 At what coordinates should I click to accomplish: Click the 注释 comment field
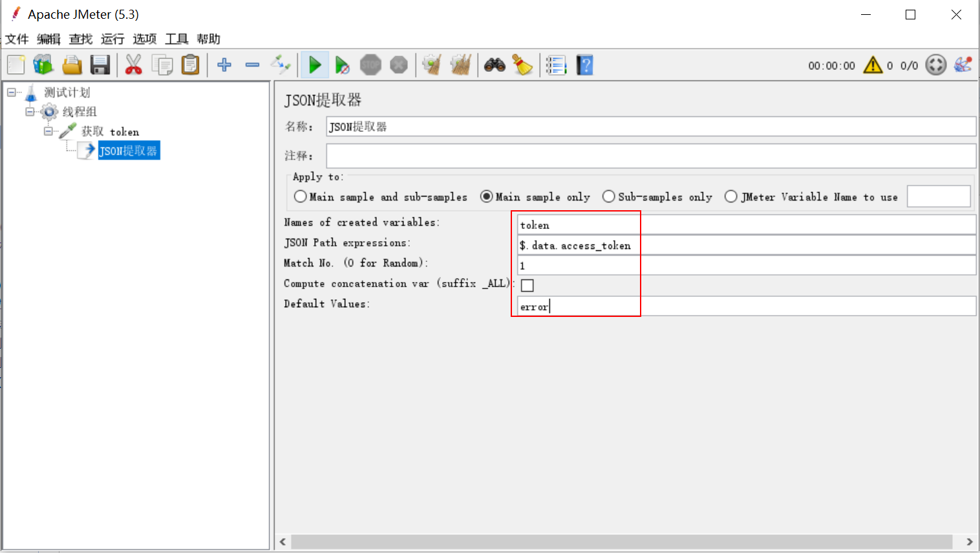(651, 156)
